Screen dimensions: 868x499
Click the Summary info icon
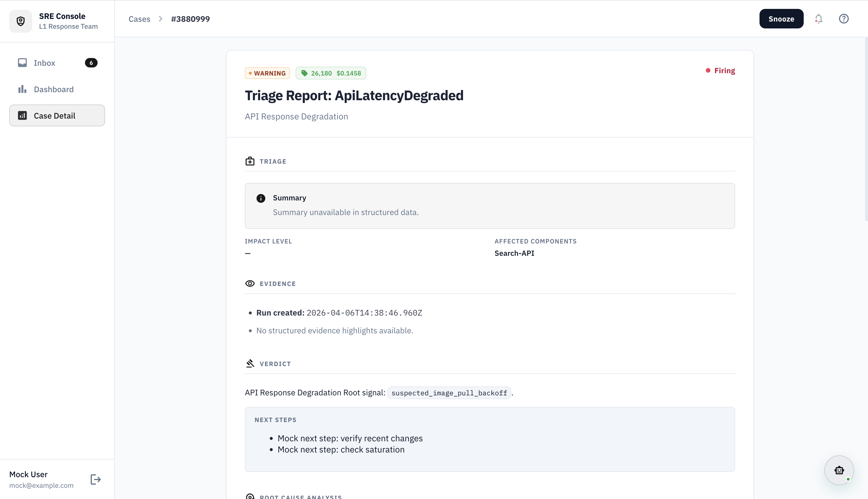click(261, 198)
